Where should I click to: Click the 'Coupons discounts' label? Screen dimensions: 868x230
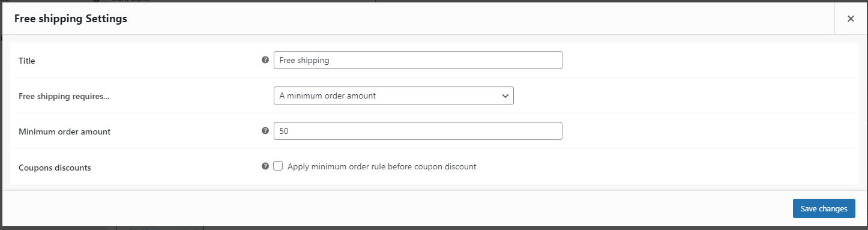[55, 168]
